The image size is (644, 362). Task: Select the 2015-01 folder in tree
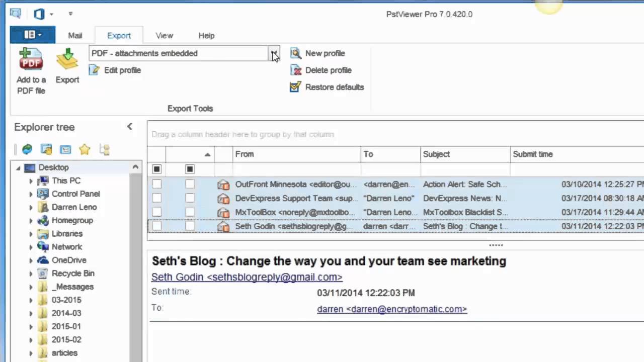(x=66, y=326)
